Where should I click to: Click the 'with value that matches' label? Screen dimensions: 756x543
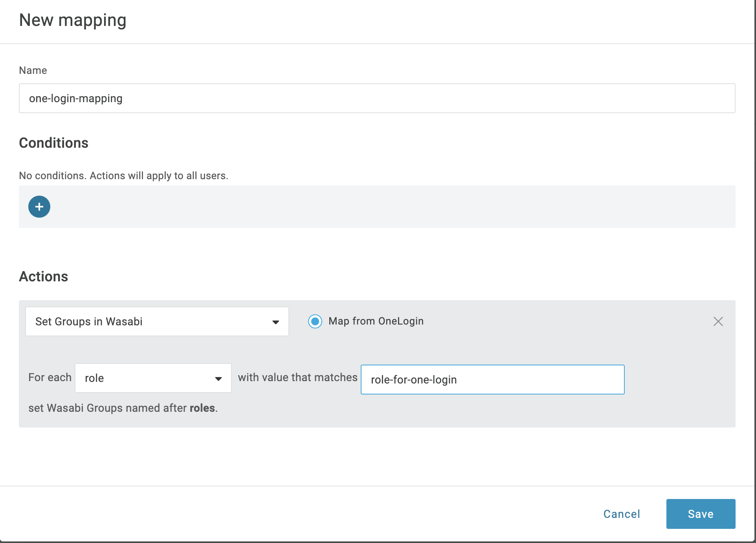tap(297, 378)
